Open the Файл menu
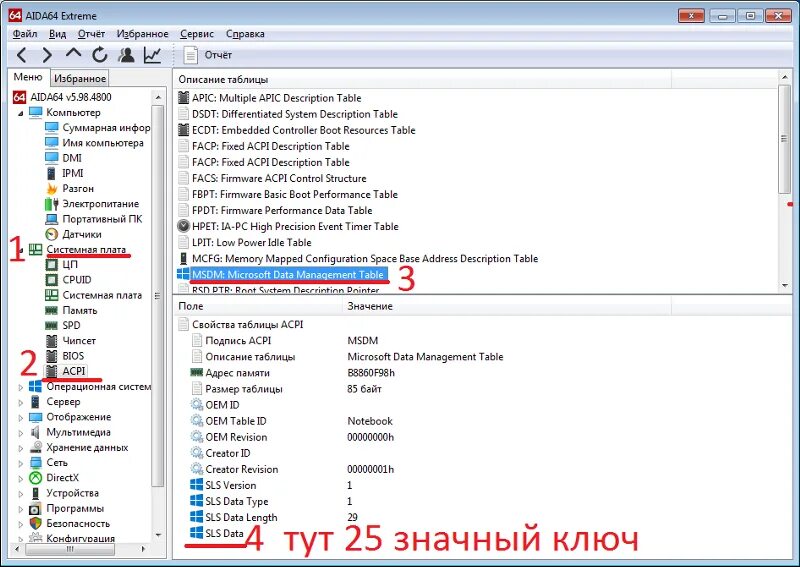Image resolution: width=800 pixels, height=567 pixels. tap(25, 34)
